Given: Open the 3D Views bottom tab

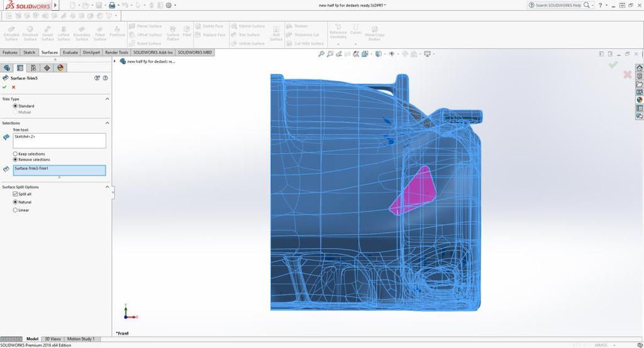Looking at the screenshot, I should [53, 339].
